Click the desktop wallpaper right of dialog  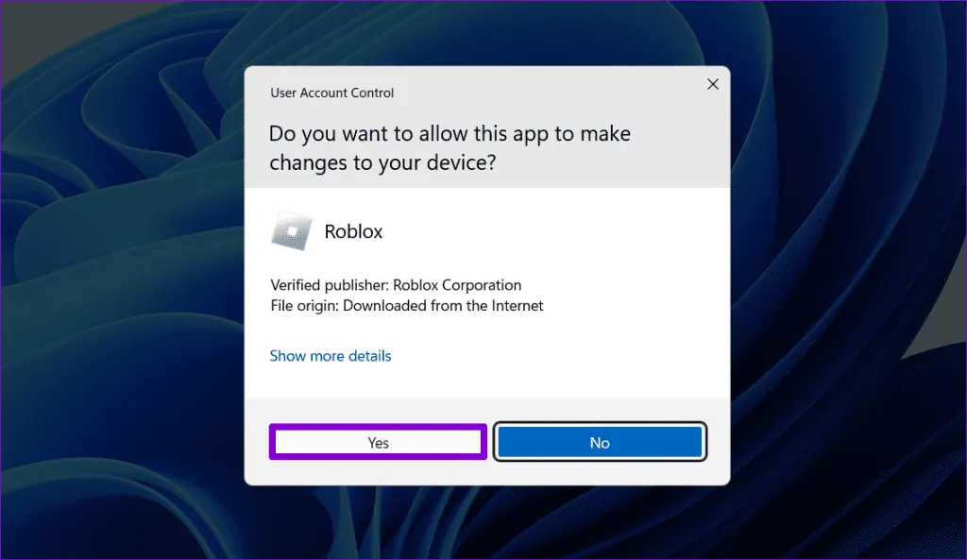(x=850, y=283)
